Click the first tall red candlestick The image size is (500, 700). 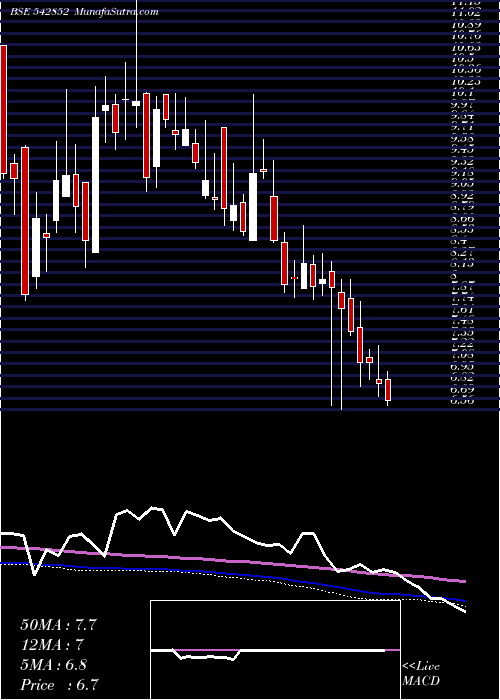click(x=3, y=109)
